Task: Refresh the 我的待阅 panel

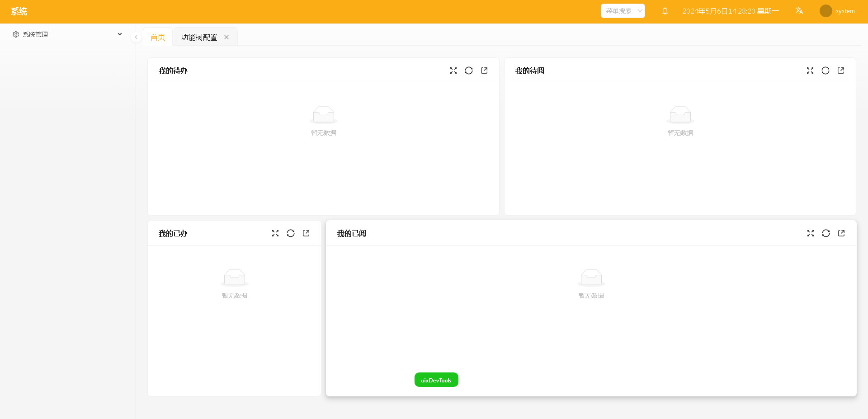Action: click(x=826, y=71)
